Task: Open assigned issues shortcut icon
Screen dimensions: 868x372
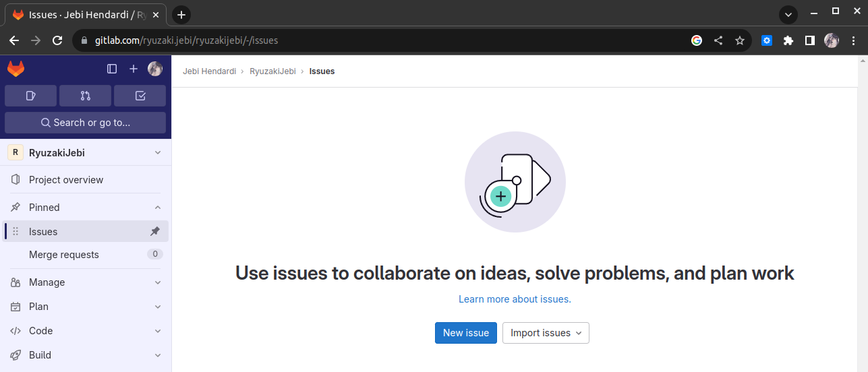Action: point(30,96)
